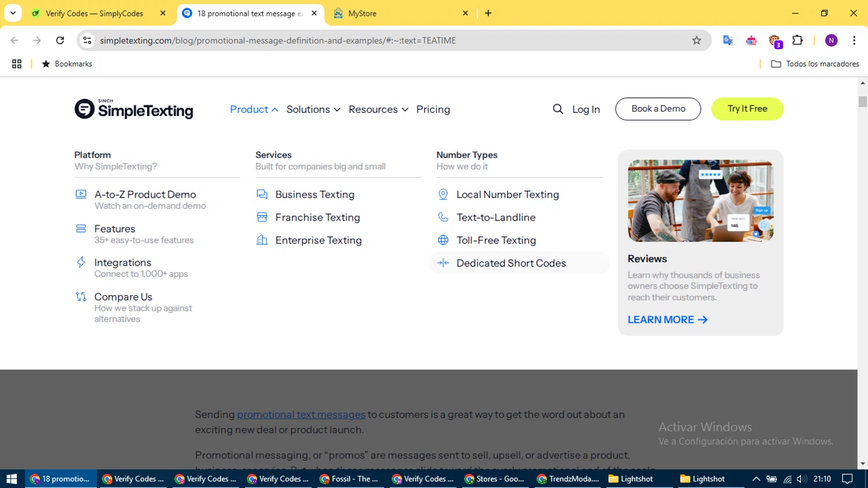Expand the Resources menu
Screen dimensions: 868x488
point(378,109)
